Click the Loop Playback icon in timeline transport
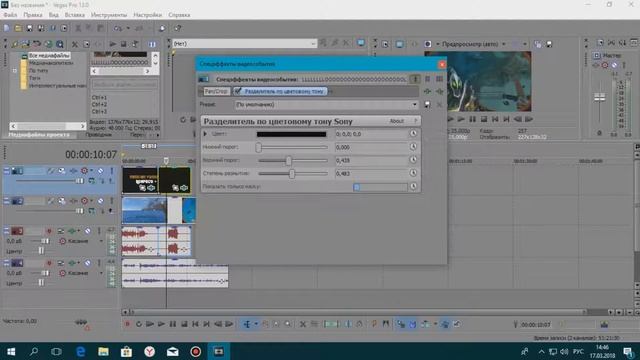Viewport: 640px width, 360px height. 139,324
